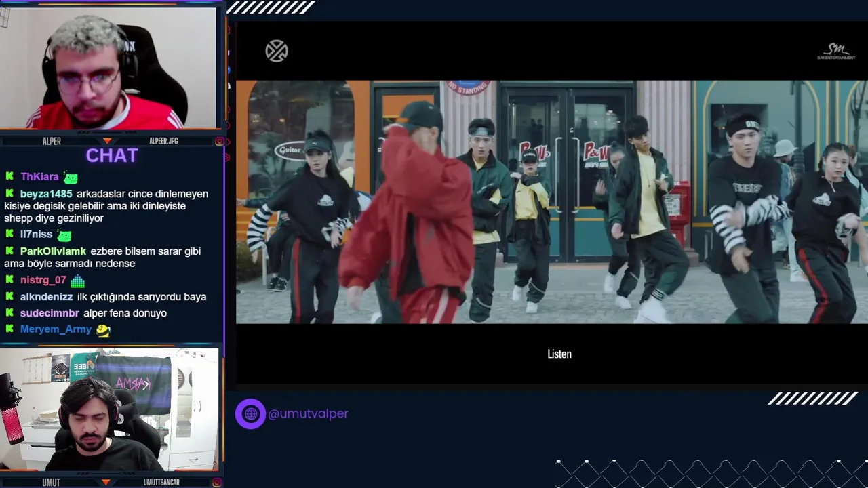
Task: Click the @umutvalper handle text
Action: (308, 413)
